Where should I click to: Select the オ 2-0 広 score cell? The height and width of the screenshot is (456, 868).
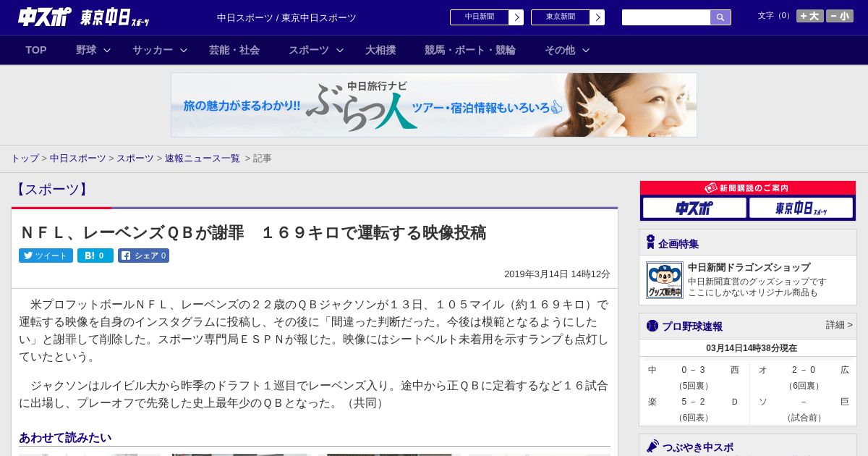[x=804, y=377]
